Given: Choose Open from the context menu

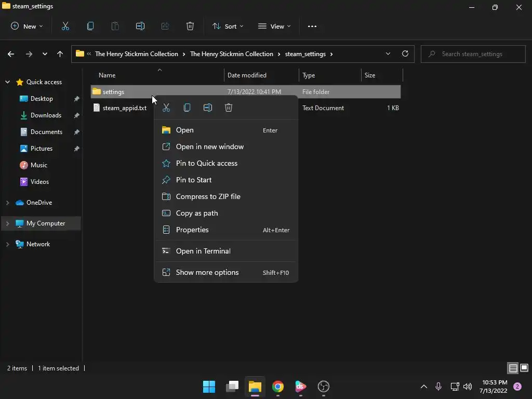Looking at the screenshot, I should pyautogui.click(x=226, y=130).
